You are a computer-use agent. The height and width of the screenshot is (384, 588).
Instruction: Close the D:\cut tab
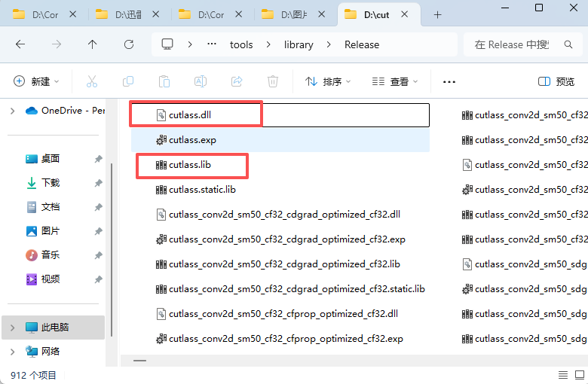pos(405,14)
